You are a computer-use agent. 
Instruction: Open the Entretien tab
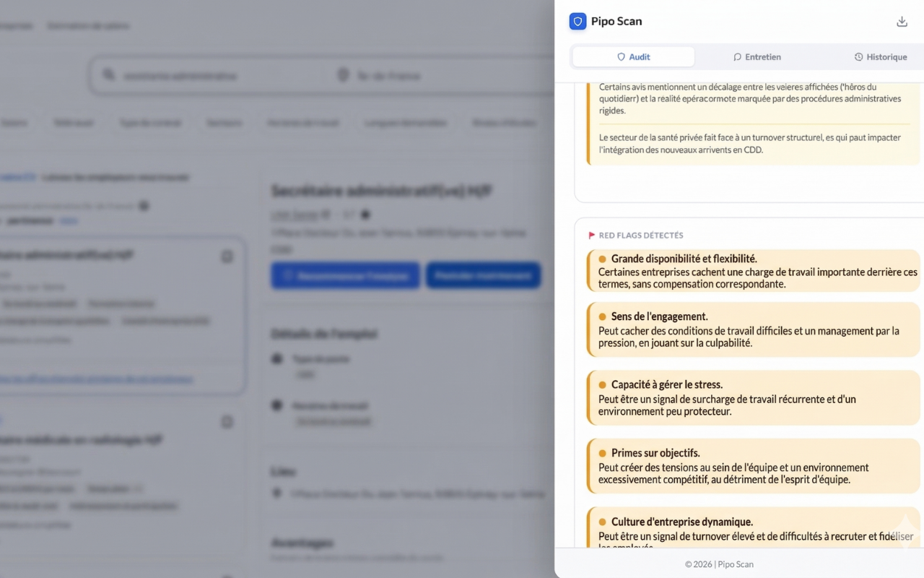pyautogui.click(x=757, y=57)
